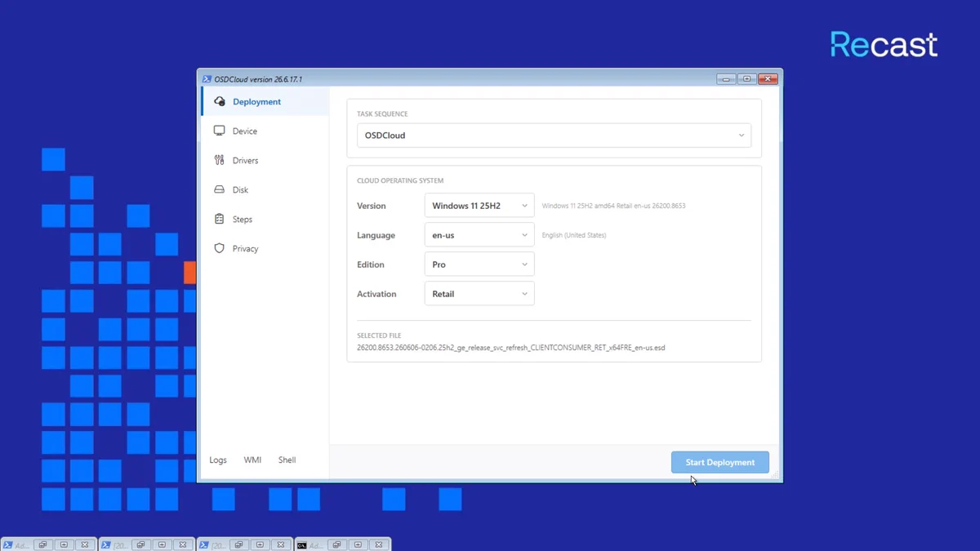This screenshot has width=980, height=551.
Task: Maximize the OSDCloud window
Action: point(747,79)
